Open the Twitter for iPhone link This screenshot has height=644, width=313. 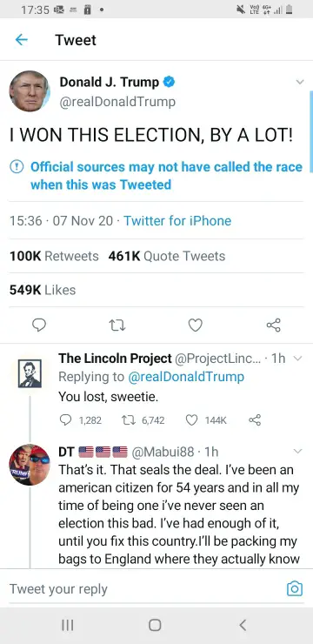click(x=177, y=221)
